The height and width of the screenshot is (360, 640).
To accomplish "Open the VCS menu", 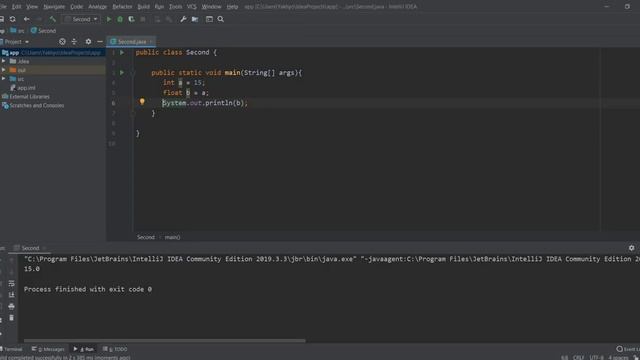I will click(x=191, y=7).
